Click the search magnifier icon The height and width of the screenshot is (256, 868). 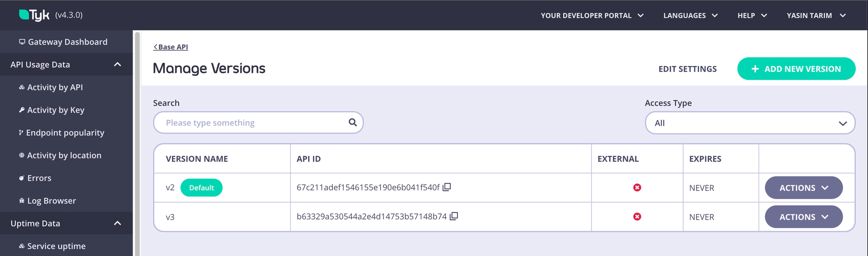pos(352,122)
